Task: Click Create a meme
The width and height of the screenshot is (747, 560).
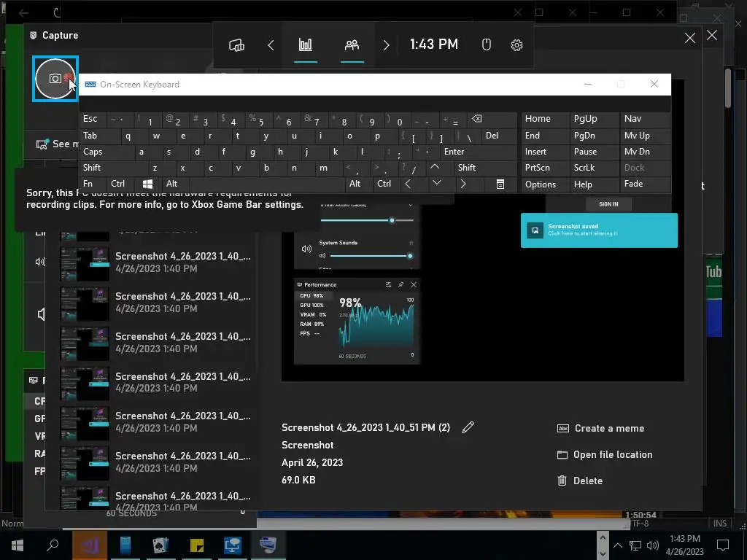Action: click(x=601, y=428)
